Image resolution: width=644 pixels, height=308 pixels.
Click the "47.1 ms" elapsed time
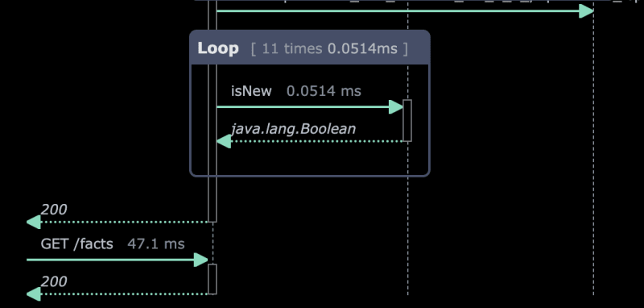coord(155,243)
